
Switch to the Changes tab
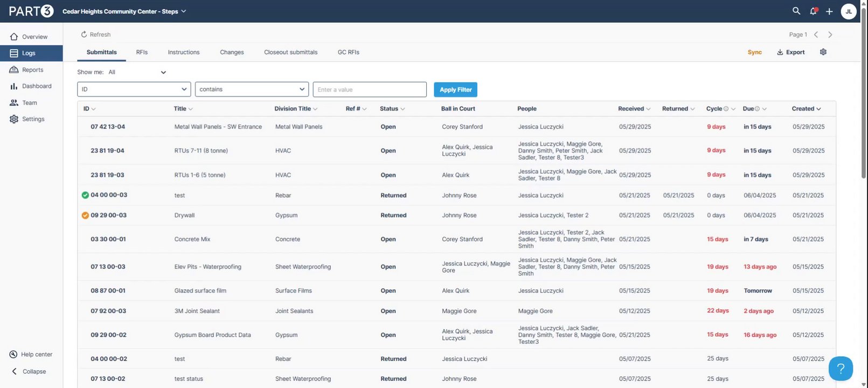point(232,52)
